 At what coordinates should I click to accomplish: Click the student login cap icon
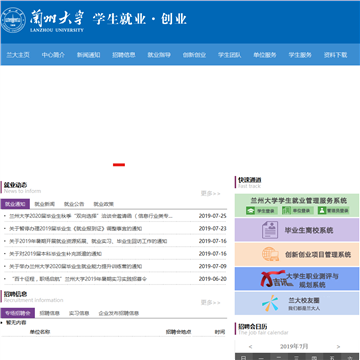click(250, 210)
